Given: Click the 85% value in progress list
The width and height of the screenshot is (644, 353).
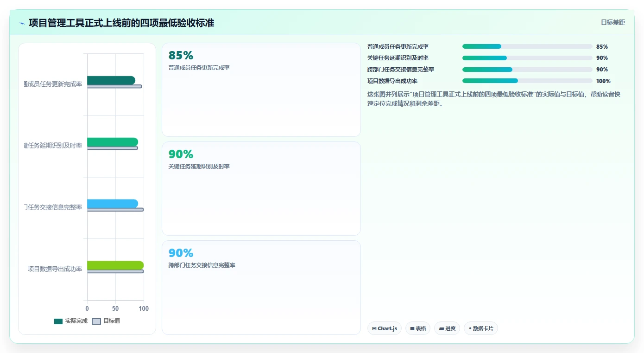Looking at the screenshot, I should point(602,46).
